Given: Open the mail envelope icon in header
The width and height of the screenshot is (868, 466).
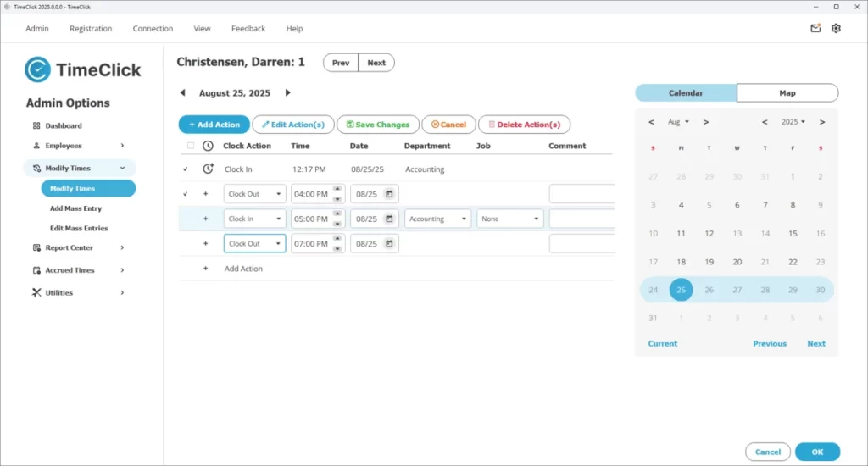Looking at the screenshot, I should pyautogui.click(x=815, y=28).
